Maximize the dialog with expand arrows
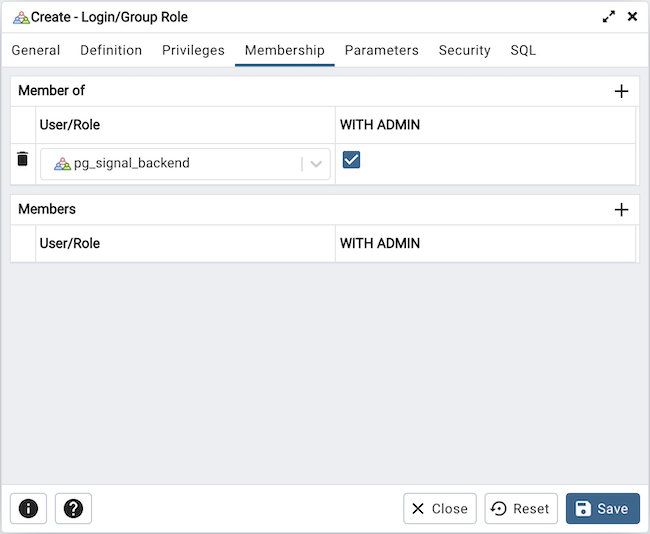 pos(608,17)
